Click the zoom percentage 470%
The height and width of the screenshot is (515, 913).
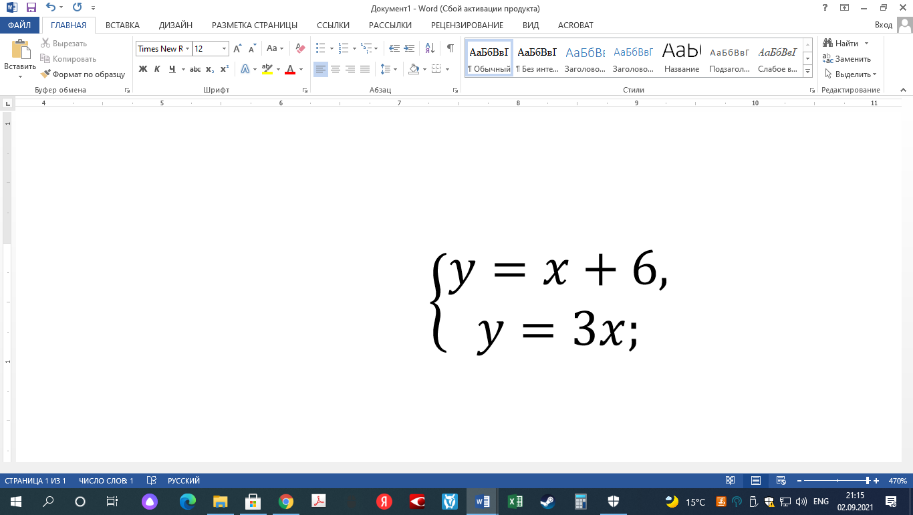pyautogui.click(x=897, y=481)
